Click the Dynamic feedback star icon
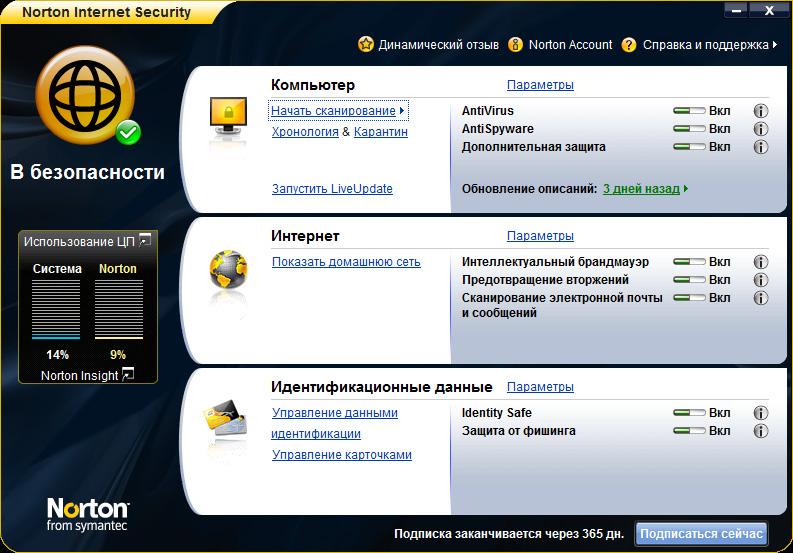 [x=366, y=45]
